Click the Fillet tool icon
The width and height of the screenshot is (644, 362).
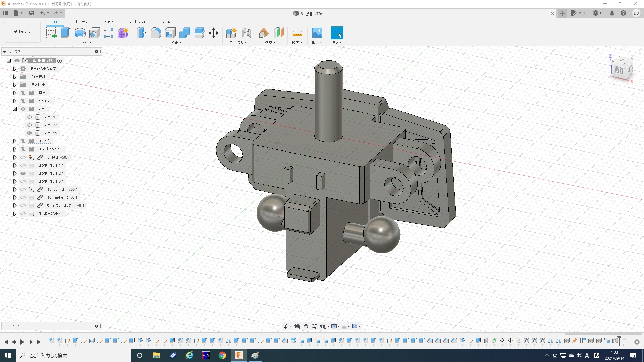pyautogui.click(x=156, y=33)
